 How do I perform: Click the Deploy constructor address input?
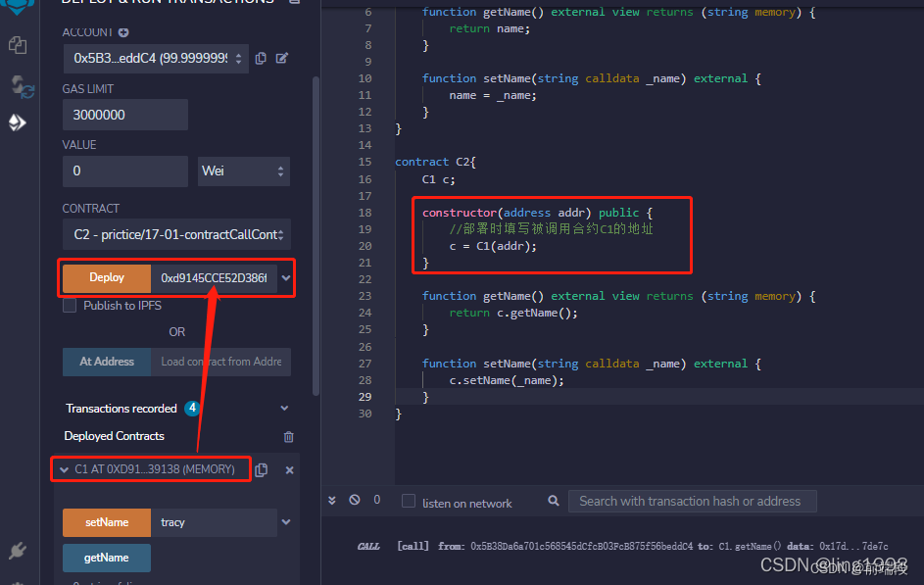coord(214,278)
